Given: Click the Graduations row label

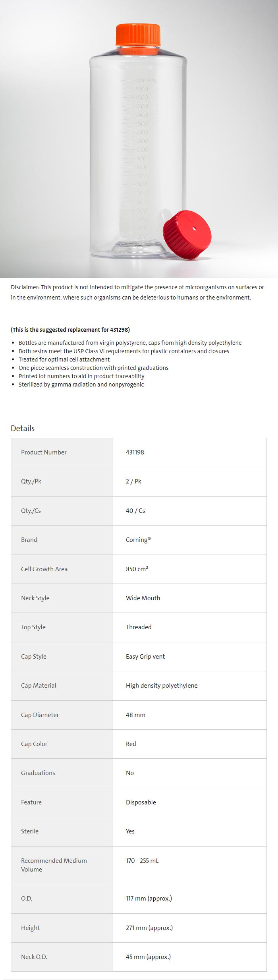Looking at the screenshot, I should 38,773.
